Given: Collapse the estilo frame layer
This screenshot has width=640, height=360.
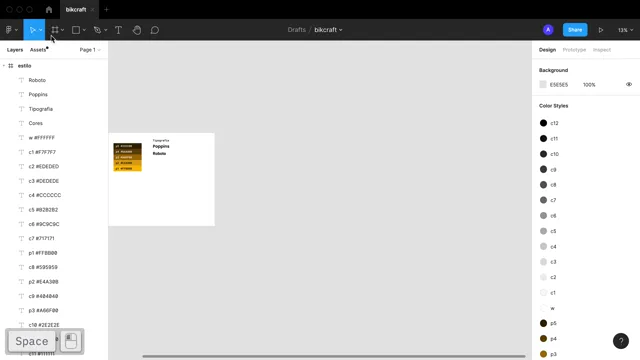Looking at the screenshot, I should coord(4,66).
